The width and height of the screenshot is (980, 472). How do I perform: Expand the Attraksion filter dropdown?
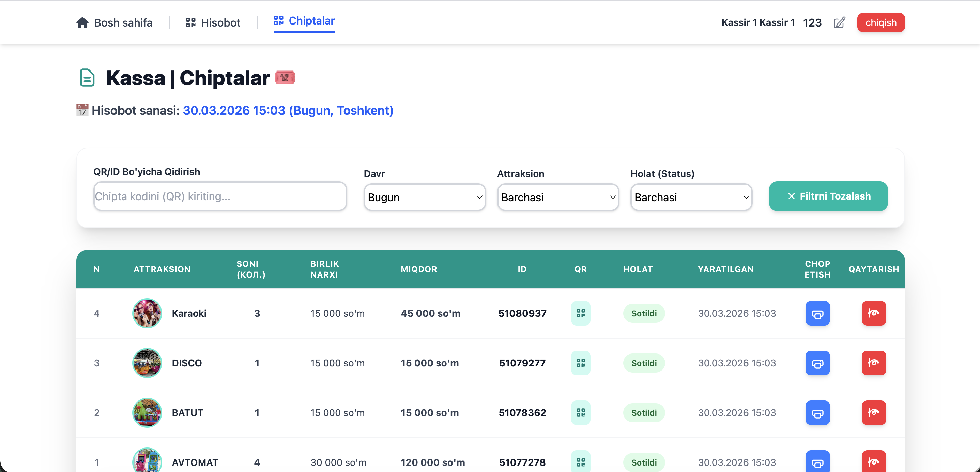tap(558, 197)
